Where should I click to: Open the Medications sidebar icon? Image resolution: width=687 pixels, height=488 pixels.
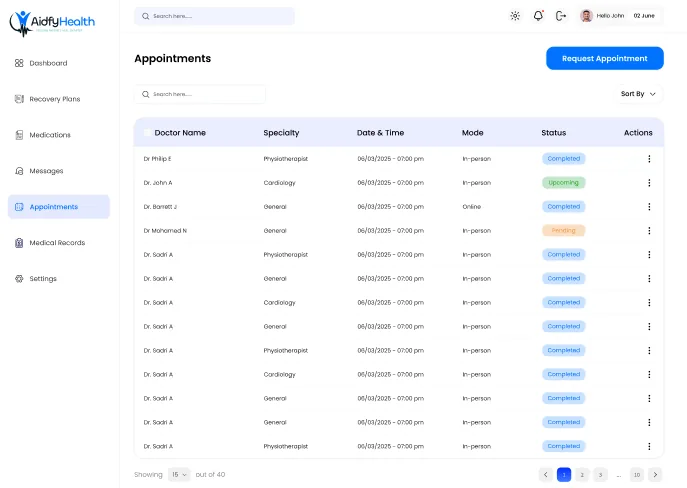[19, 135]
